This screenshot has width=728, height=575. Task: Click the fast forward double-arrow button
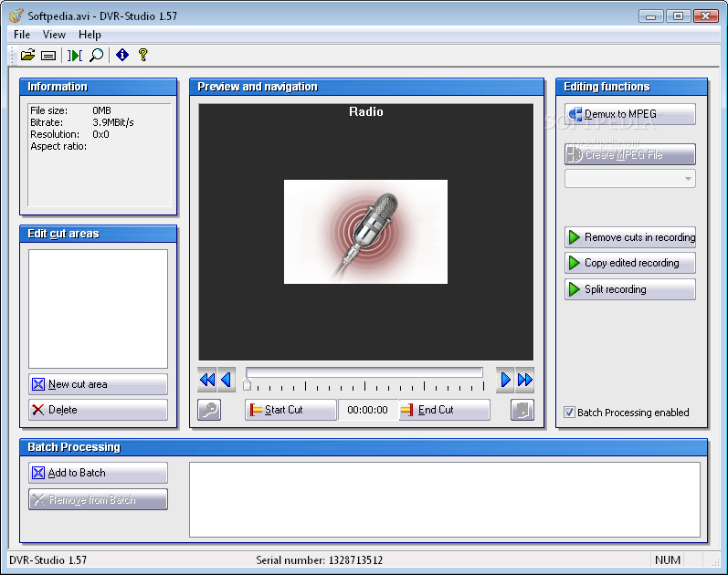point(524,380)
